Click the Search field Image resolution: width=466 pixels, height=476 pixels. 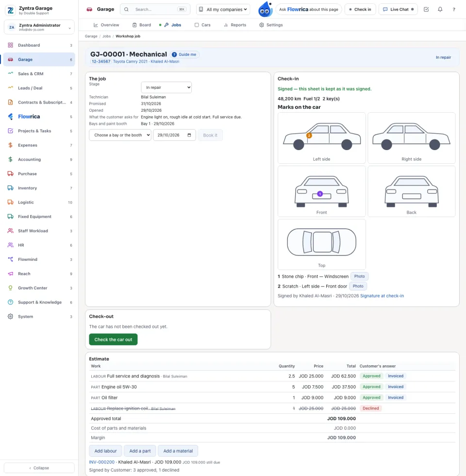coord(155,9)
